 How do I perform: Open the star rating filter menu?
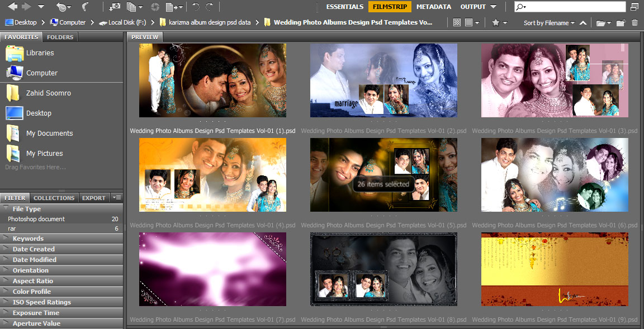point(499,22)
